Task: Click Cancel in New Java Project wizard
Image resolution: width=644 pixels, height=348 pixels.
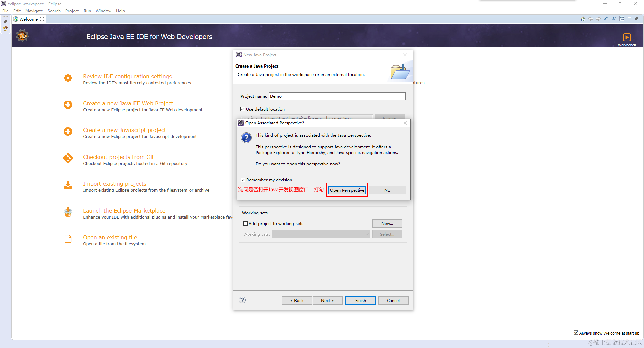Action: tap(393, 301)
